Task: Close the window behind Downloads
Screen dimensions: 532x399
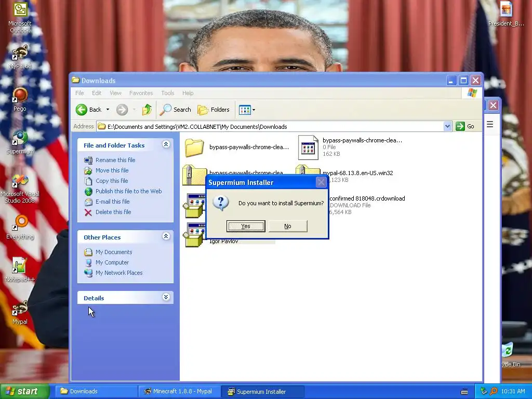Action: coord(494,105)
